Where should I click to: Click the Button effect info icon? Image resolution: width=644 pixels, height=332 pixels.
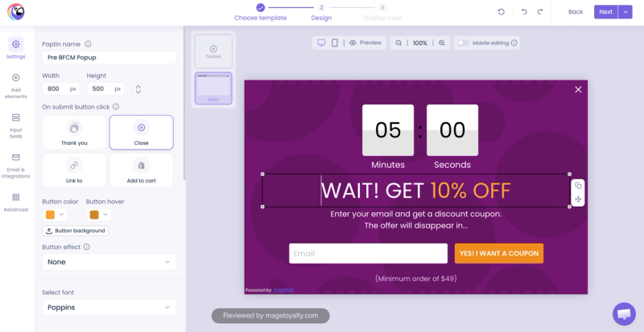(87, 247)
